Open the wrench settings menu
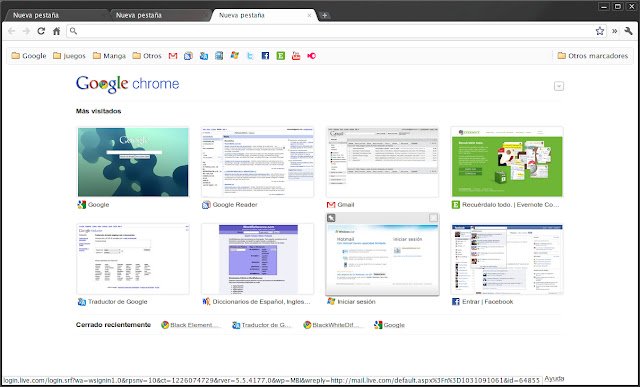This screenshot has width=640, height=387. point(628,31)
